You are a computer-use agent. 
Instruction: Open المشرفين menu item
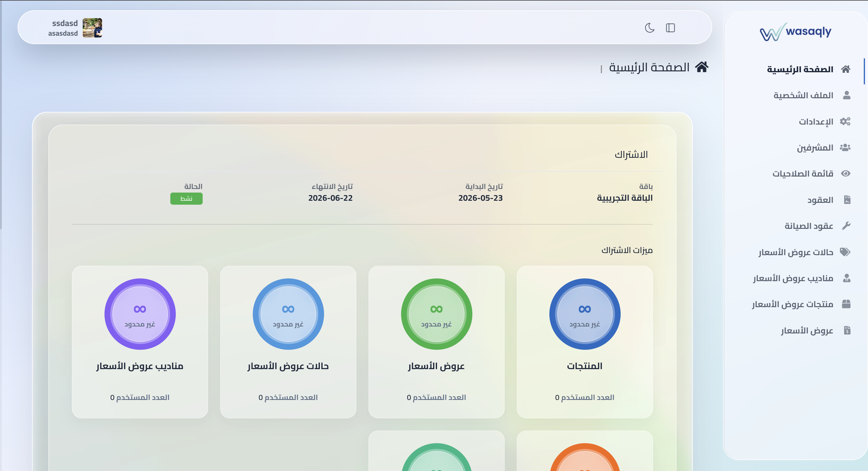pos(815,148)
